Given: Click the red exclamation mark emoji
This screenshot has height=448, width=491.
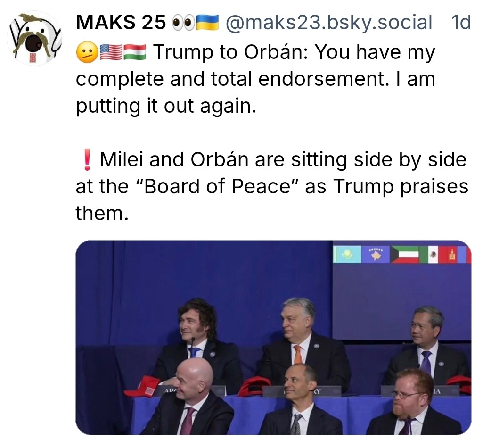Looking at the screenshot, I should point(86,160).
